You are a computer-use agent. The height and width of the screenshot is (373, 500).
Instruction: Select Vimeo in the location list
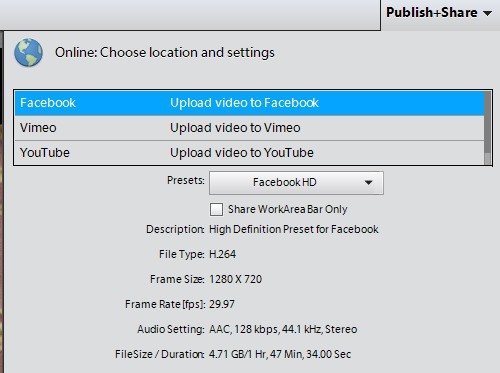pos(38,128)
